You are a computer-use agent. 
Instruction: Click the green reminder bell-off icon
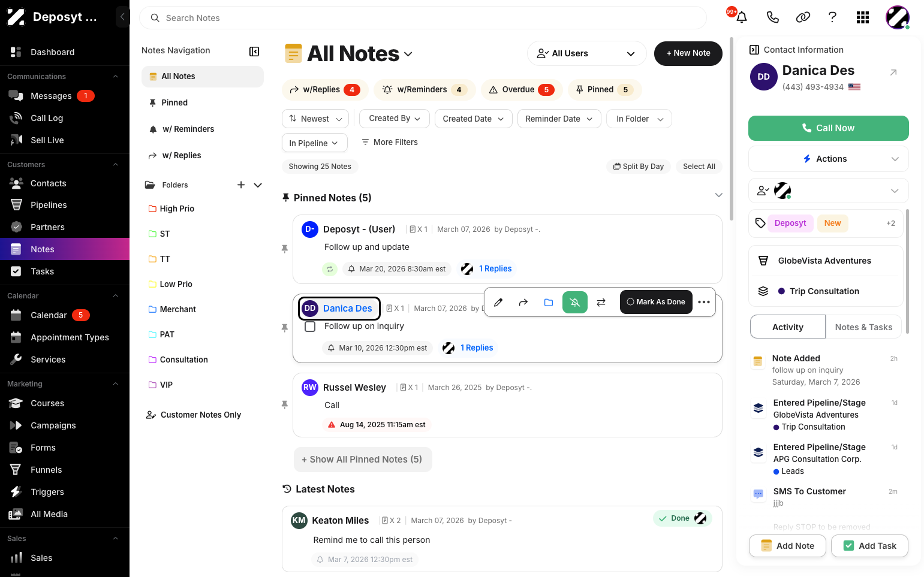point(575,303)
